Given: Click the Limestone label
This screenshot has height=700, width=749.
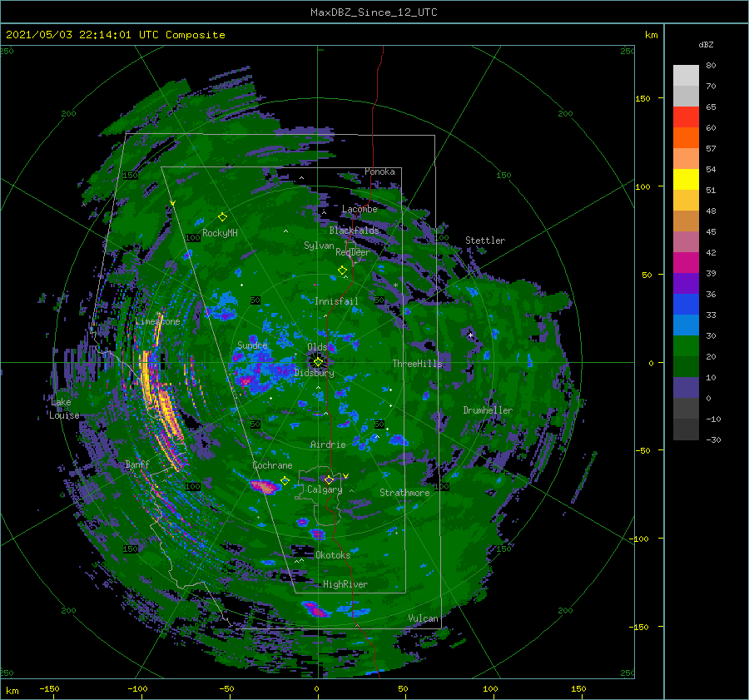Looking at the screenshot, I should click(x=157, y=321).
